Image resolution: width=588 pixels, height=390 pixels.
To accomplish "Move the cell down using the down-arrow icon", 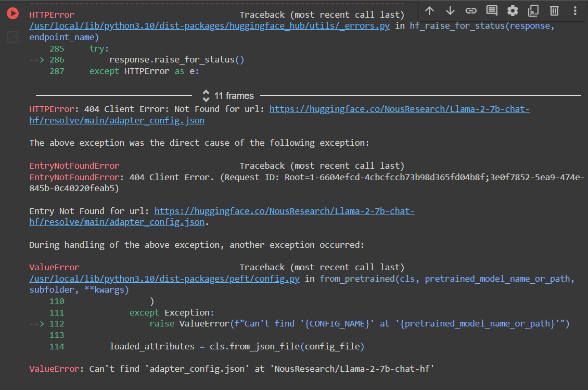I will [450, 10].
